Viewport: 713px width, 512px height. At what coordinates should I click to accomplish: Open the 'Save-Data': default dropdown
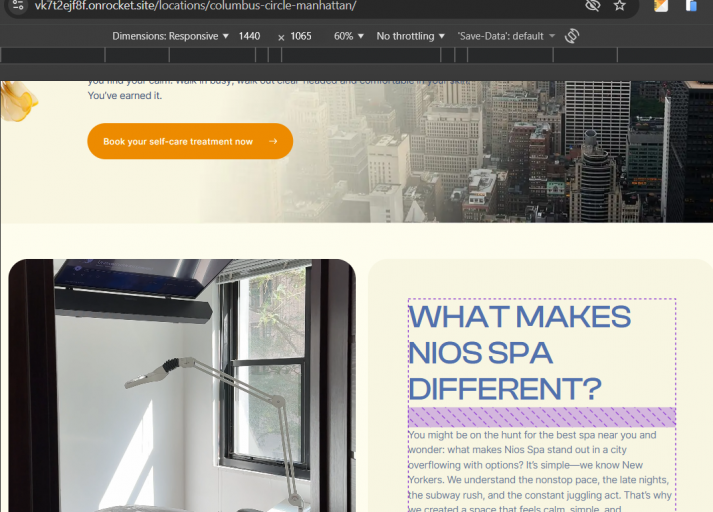(506, 36)
